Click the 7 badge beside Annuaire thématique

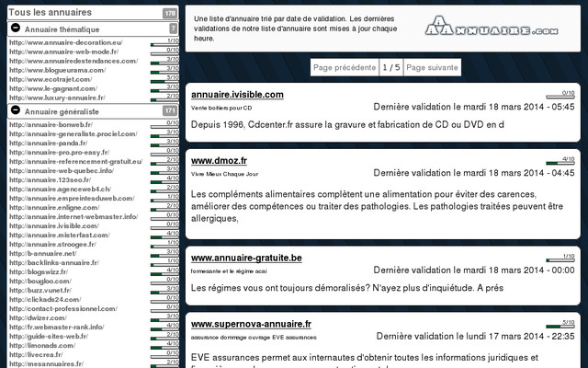pos(173,29)
